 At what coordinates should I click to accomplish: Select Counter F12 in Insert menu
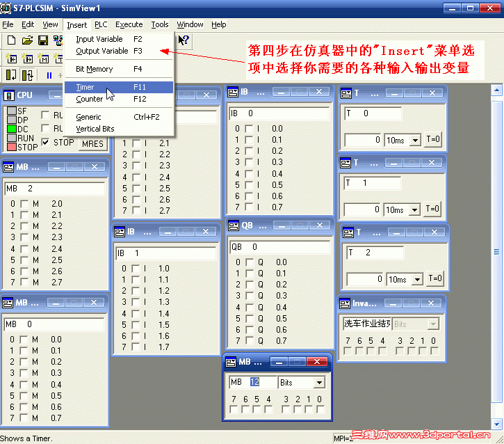pos(119,99)
